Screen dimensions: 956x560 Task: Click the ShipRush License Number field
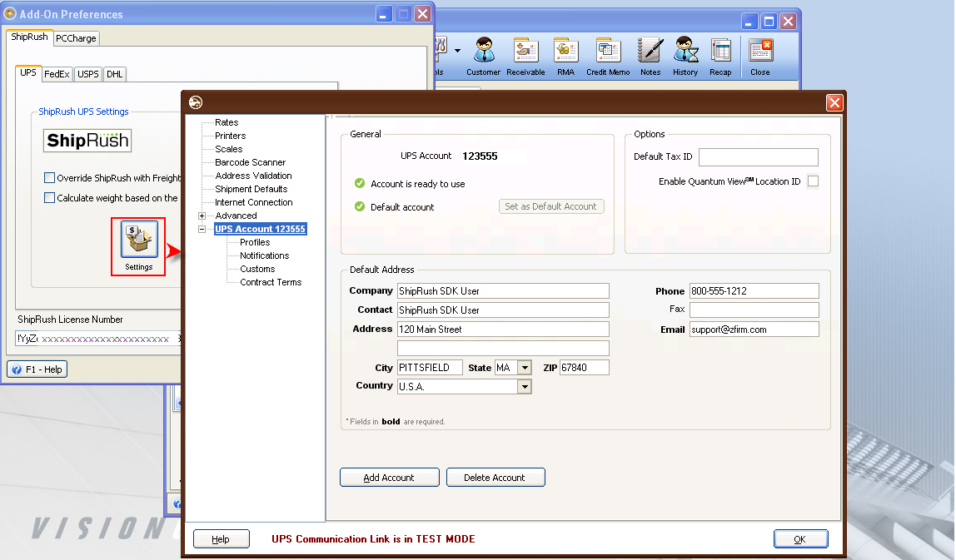(97, 338)
